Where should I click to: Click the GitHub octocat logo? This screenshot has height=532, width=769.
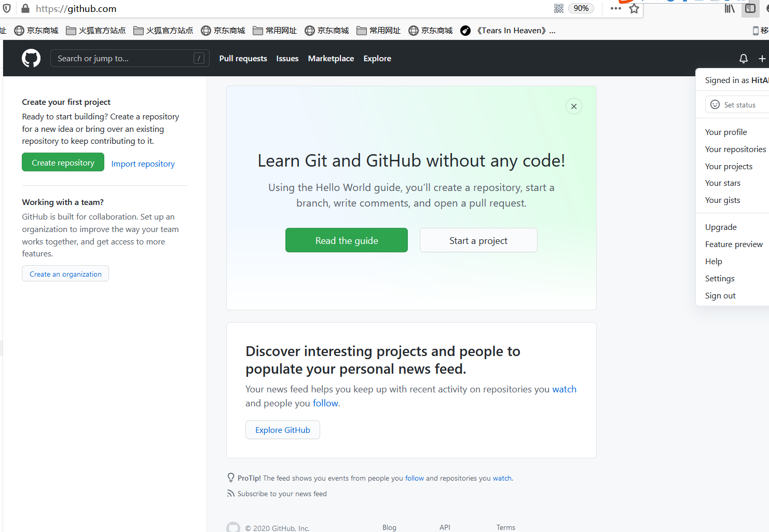(x=31, y=58)
